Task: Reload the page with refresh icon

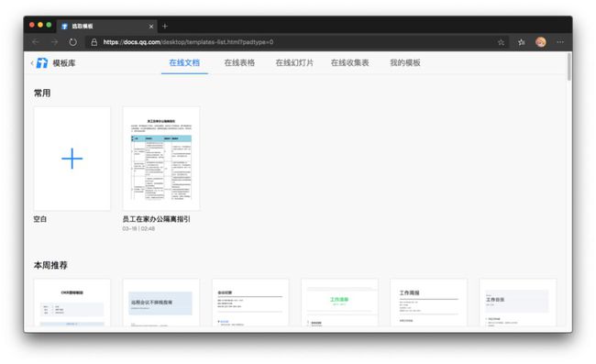Action: point(73,42)
